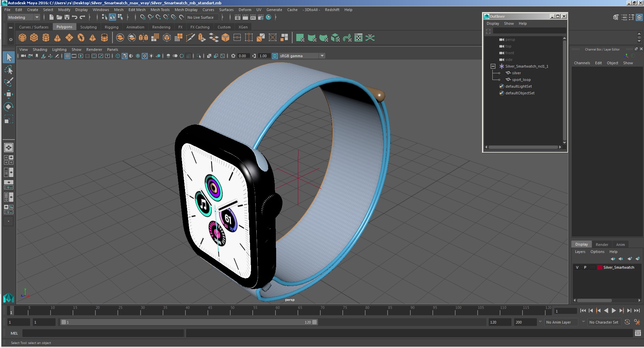Open Render Settings clapperboard gear icon
This screenshot has height=348, width=644.
coord(261,17)
